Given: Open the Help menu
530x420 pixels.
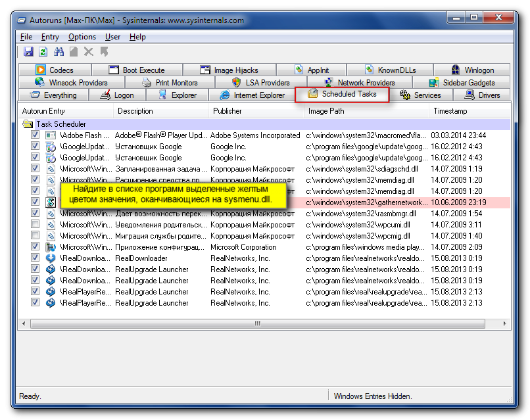Looking at the screenshot, I should click(x=137, y=37).
